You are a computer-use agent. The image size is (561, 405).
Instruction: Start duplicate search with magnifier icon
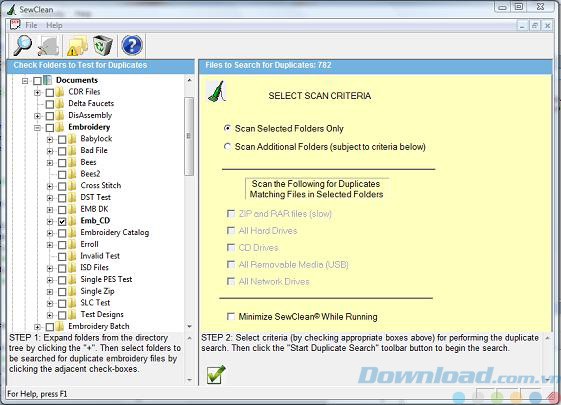(x=23, y=45)
